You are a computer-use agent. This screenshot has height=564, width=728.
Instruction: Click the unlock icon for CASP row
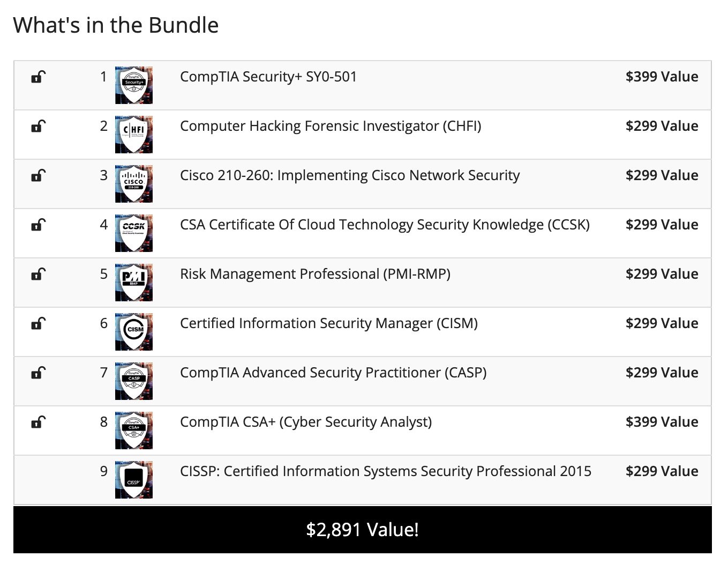[x=39, y=373]
